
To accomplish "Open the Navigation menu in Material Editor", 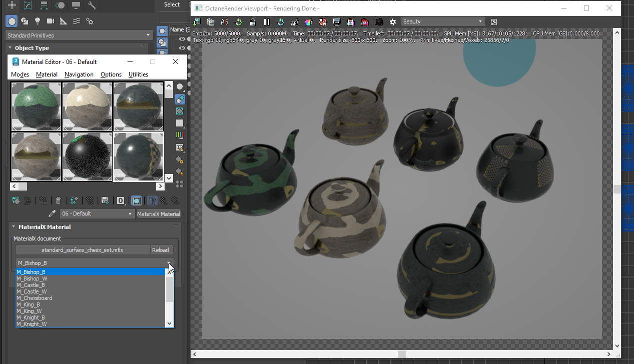I will [79, 74].
